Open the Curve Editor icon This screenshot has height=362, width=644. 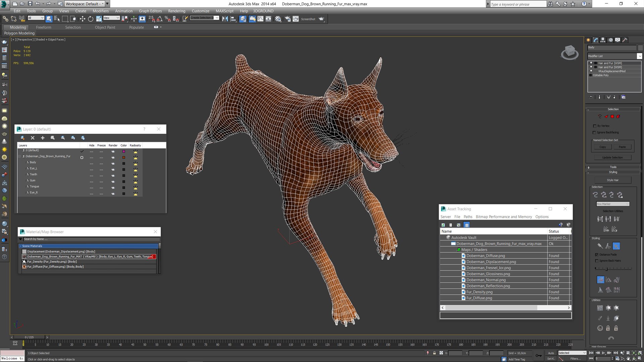(260, 19)
